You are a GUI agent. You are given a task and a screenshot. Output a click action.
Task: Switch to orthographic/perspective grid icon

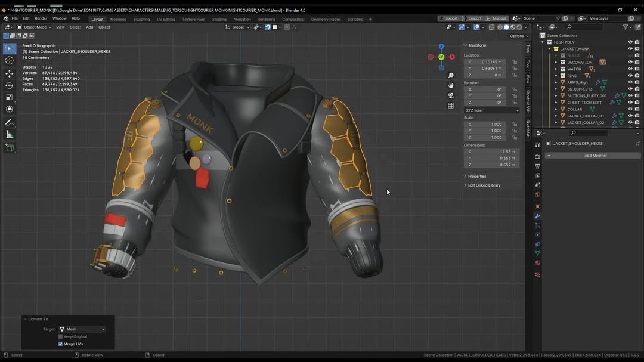[451, 106]
